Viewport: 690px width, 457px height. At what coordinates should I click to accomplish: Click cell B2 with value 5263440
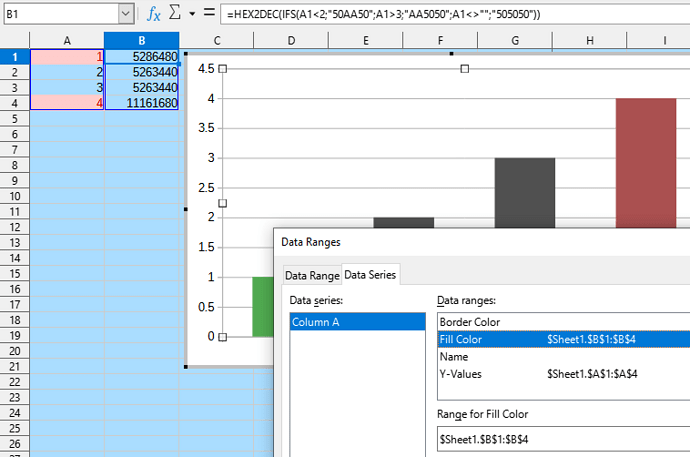142,72
